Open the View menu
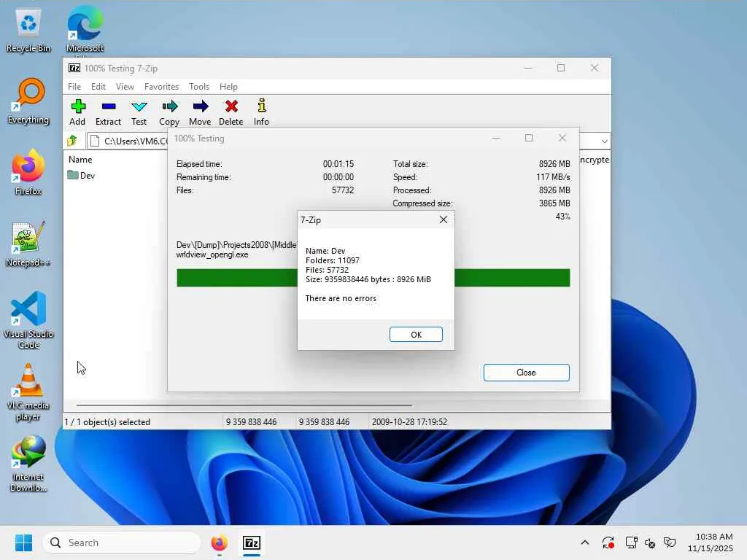Image resolution: width=747 pixels, height=560 pixels. pos(125,87)
